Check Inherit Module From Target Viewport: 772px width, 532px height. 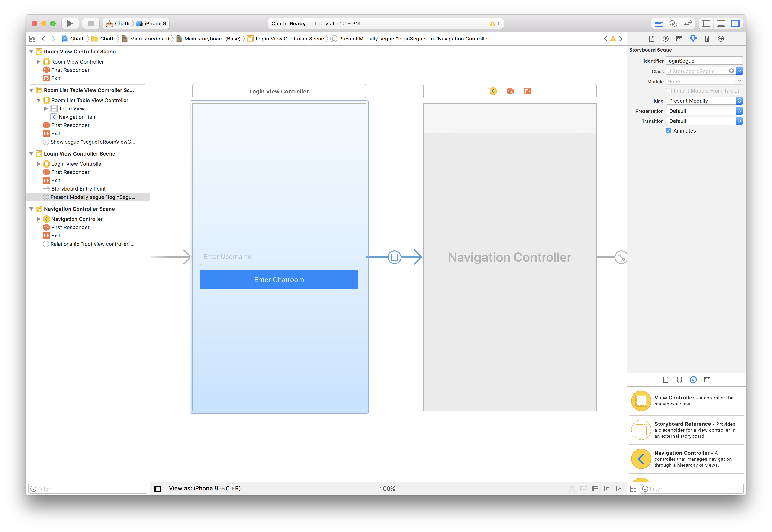coord(669,91)
